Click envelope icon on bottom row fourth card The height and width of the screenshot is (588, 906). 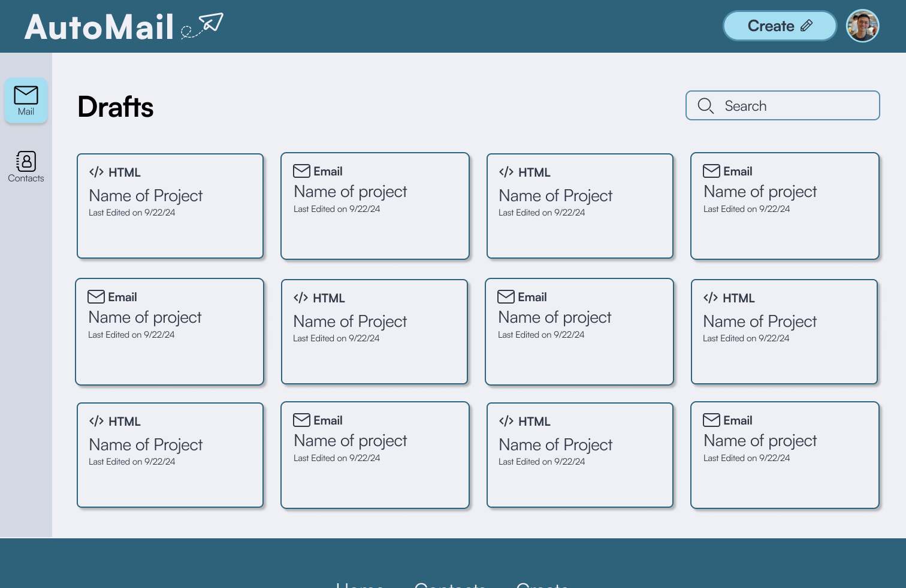(x=711, y=420)
